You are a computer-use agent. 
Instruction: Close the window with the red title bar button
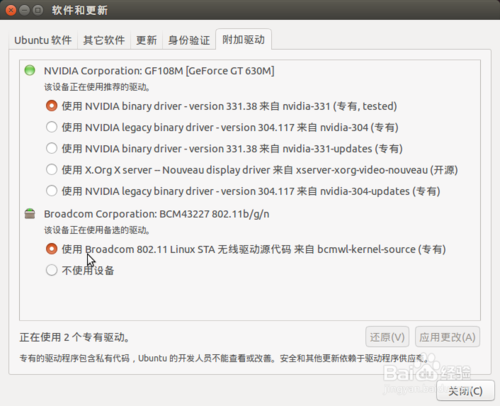click(11, 10)
